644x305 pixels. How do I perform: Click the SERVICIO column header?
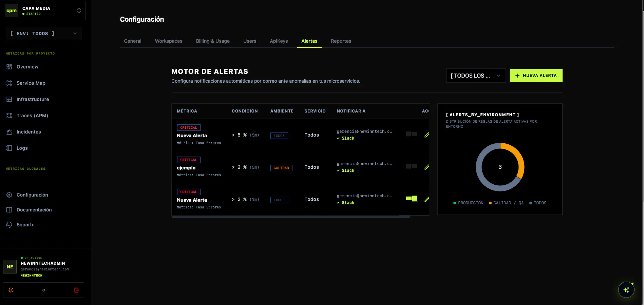pos(315,111)
